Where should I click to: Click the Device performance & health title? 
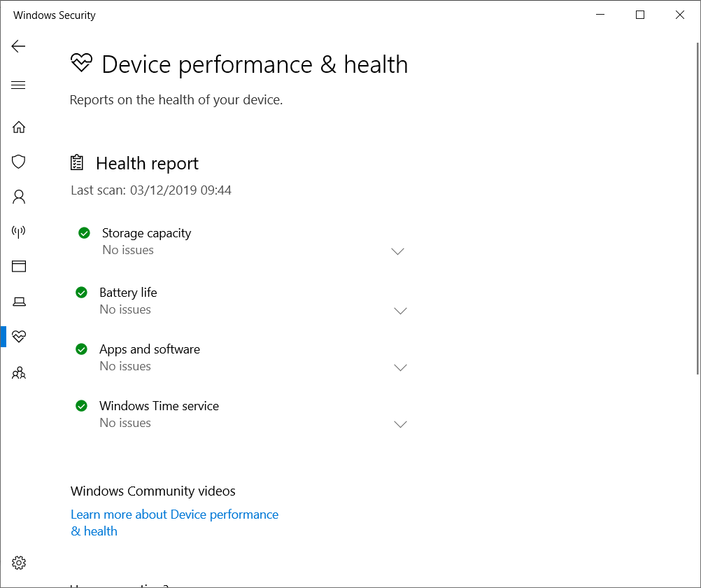pos(255,64)
